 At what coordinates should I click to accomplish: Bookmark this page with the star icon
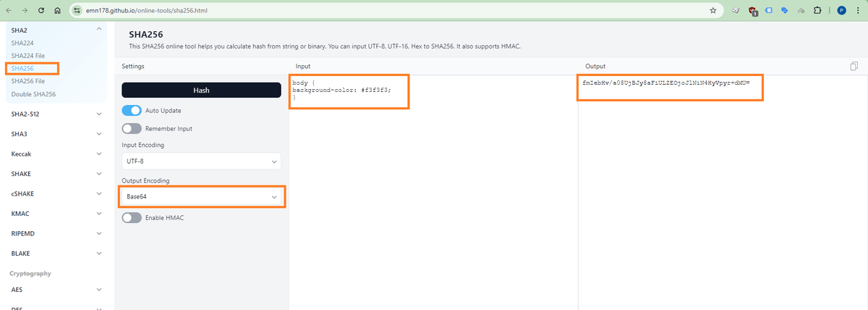tap(713, 11)
